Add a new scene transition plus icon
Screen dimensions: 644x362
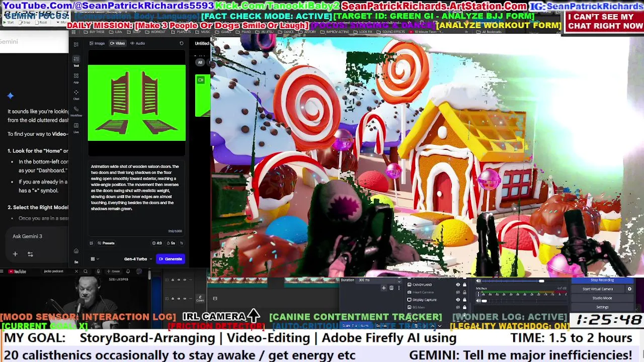[384, 288]
